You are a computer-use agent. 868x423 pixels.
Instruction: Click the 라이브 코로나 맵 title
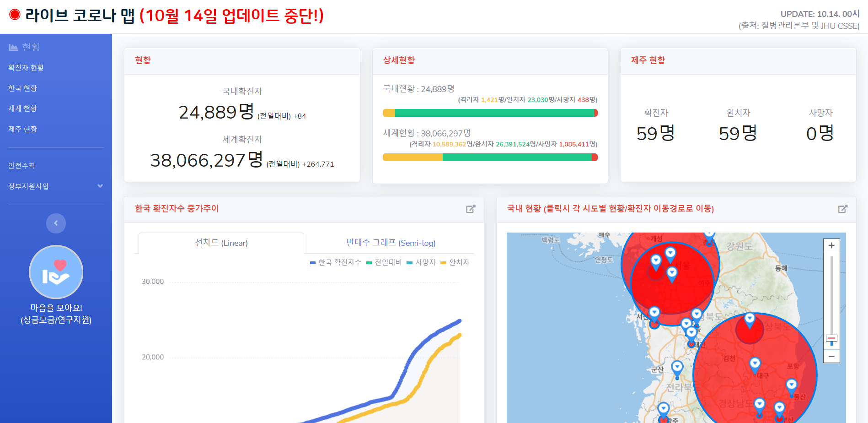click(80, 16)
